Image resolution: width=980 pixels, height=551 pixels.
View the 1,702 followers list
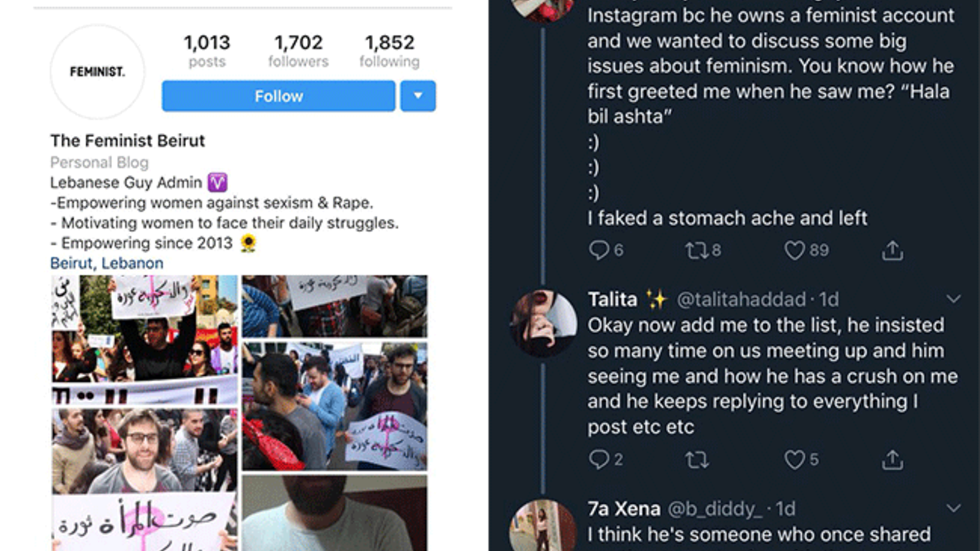[x=298, y=50]
